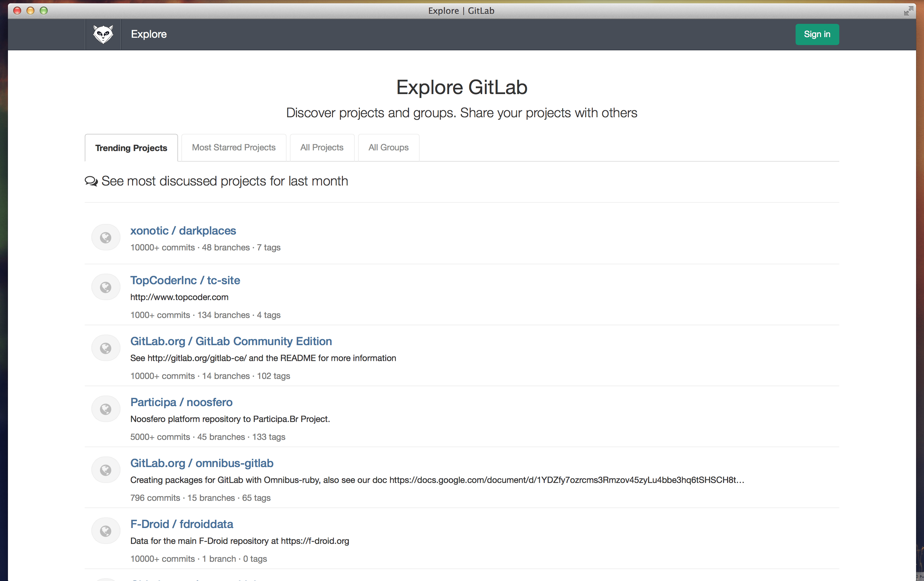Switch to the All Projects tab
Viewport: 924px width, 581px height.
322,147
